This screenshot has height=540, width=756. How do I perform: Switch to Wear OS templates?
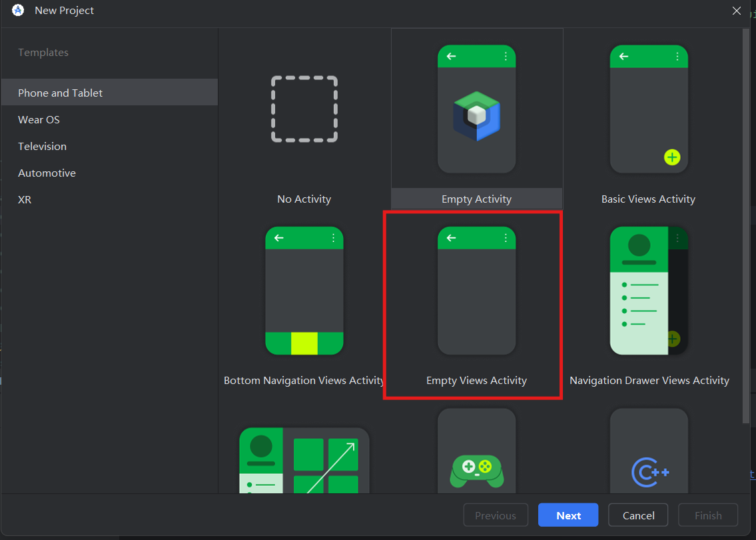point(109,119)
